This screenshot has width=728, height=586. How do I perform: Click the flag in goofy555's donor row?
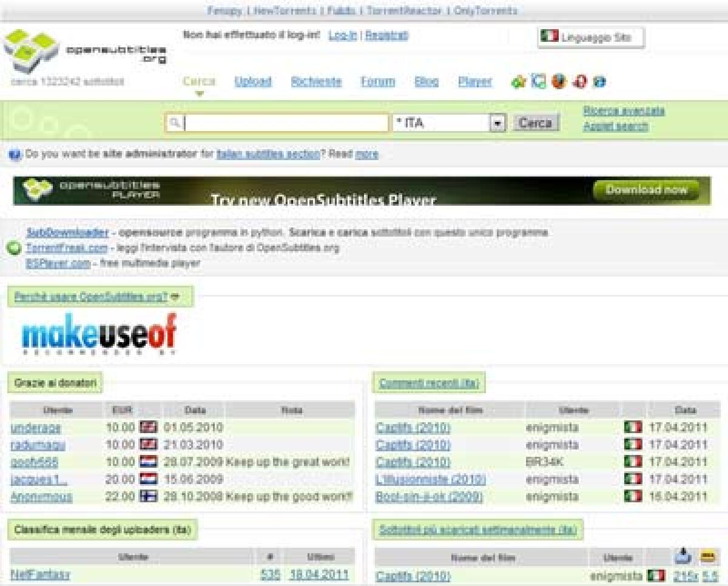coord(148,462)
